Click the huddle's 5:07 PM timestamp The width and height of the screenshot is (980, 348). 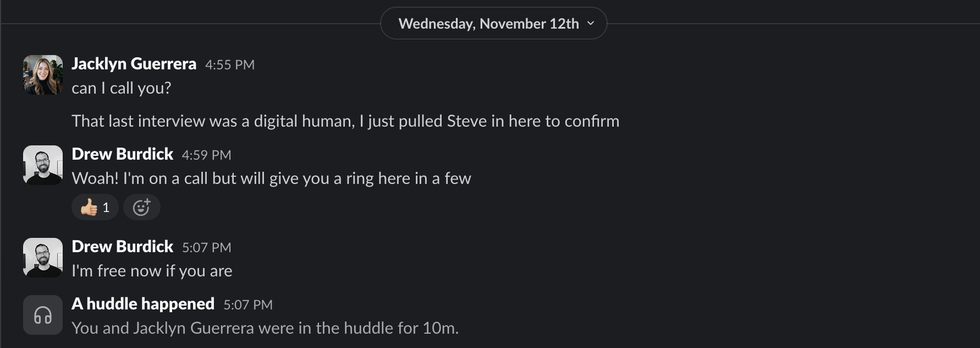coord(247,305)
